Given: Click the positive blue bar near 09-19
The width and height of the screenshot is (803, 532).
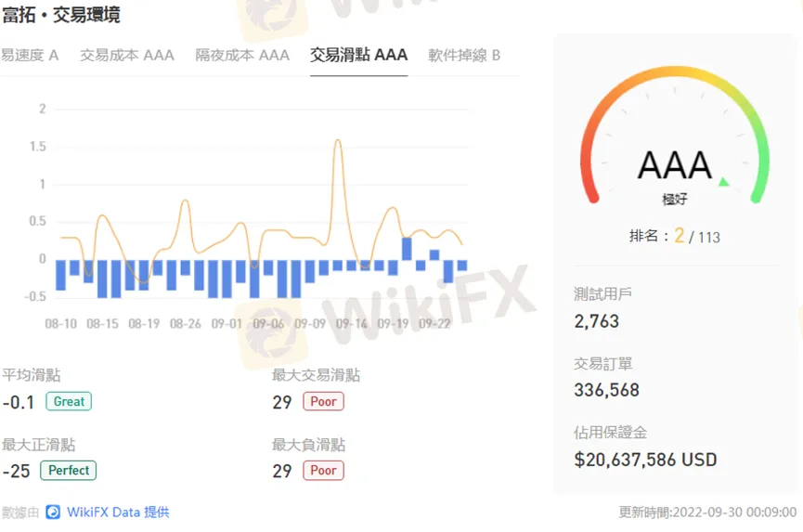Looking at the screenshot, I should point(407,249).
